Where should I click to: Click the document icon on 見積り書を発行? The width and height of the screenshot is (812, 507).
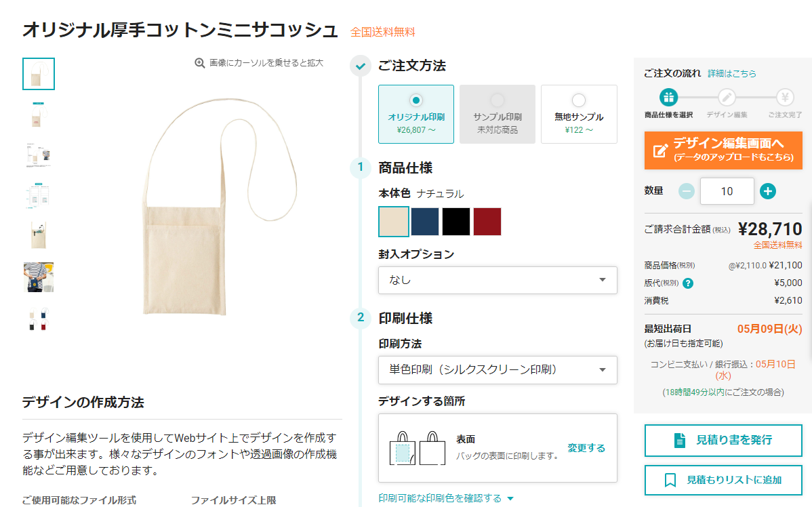[x=680, y=440]
